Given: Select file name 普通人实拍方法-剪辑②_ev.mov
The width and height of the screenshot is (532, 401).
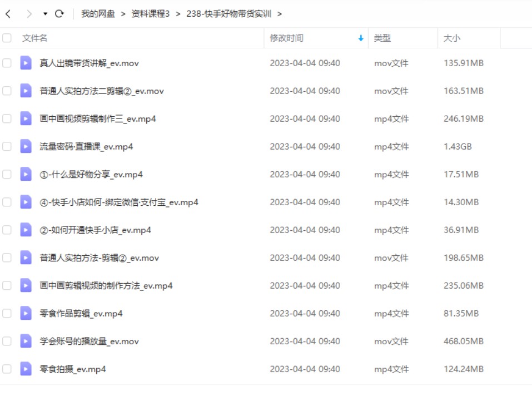Looking at the screenshot, I should point(99,258).
